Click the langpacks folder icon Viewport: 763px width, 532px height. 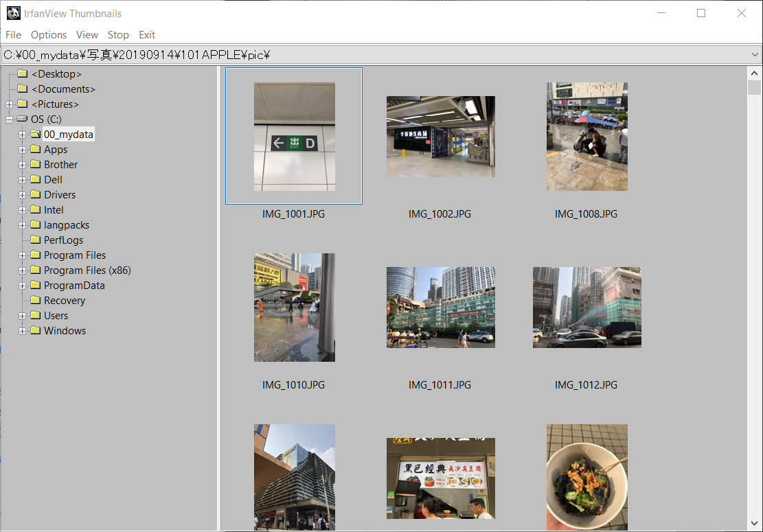pyautogui.click(x=36, y=224)
